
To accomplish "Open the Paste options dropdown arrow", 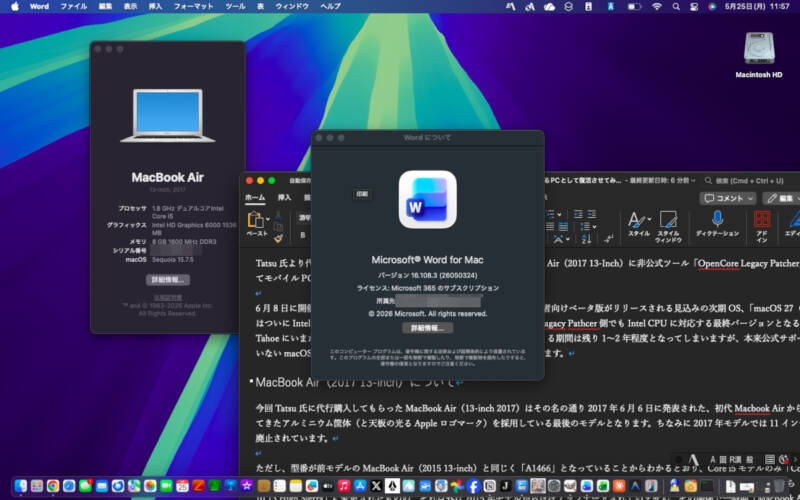I will tap(267, 219).
